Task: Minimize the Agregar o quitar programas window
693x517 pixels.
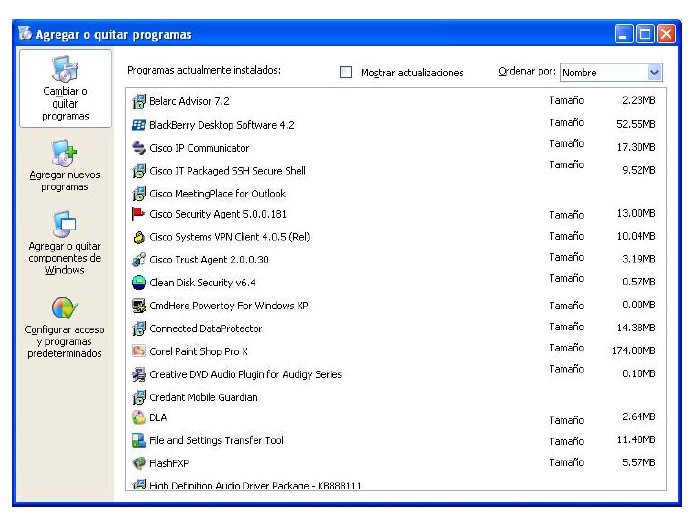Action: (623, 34)
